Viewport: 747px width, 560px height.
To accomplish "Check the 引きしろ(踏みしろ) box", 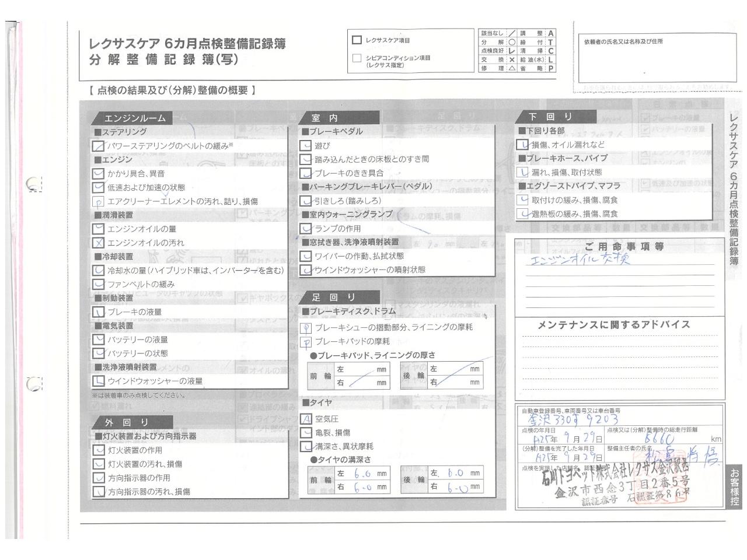I will [x=306, y=201].
